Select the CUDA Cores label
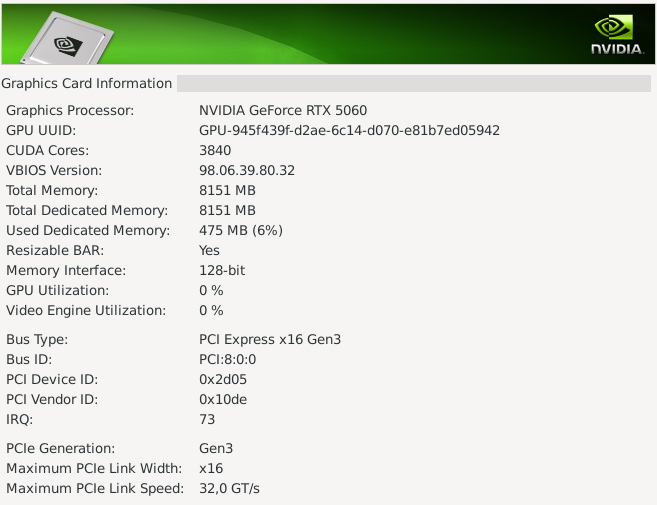 coord(47,150)
